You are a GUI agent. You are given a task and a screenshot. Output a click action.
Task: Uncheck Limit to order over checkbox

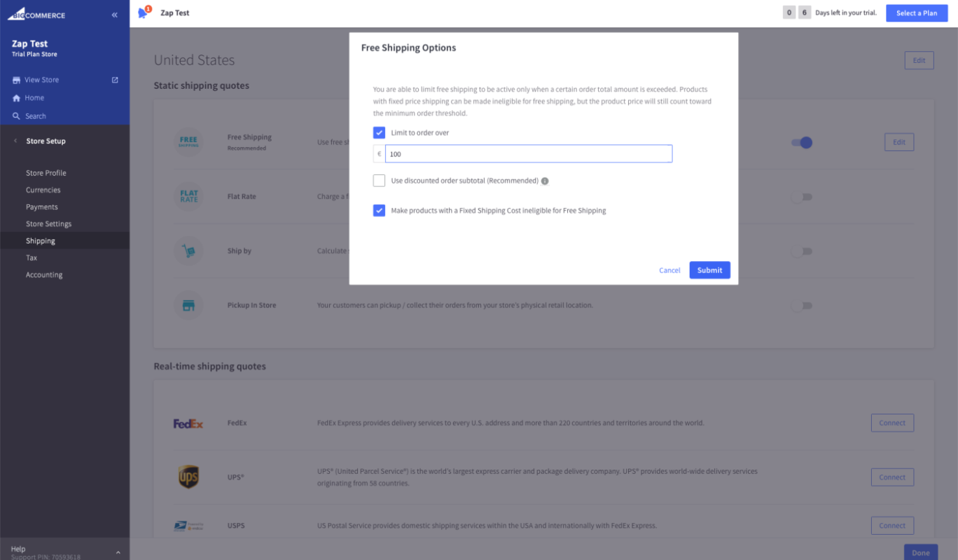pos(379,132)
